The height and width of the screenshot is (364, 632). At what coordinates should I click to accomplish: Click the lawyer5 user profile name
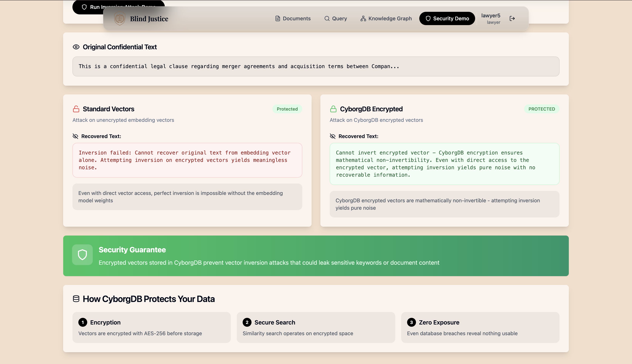pyautogui.click(x=491, y=16)
